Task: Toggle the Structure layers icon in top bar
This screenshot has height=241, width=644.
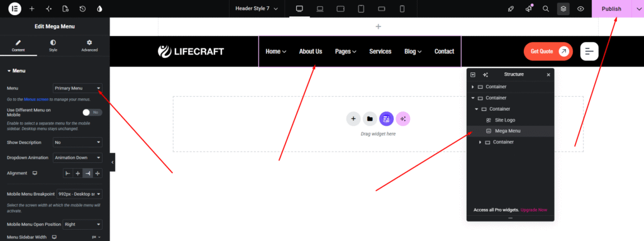Action: pyautogui.click(x=563, y=9)
